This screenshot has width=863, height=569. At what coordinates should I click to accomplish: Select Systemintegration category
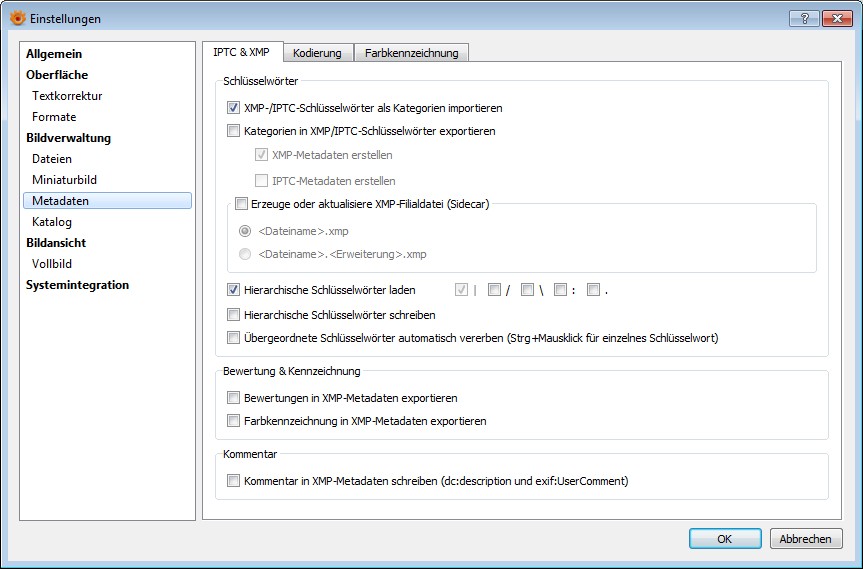click(x=78, y=285)
